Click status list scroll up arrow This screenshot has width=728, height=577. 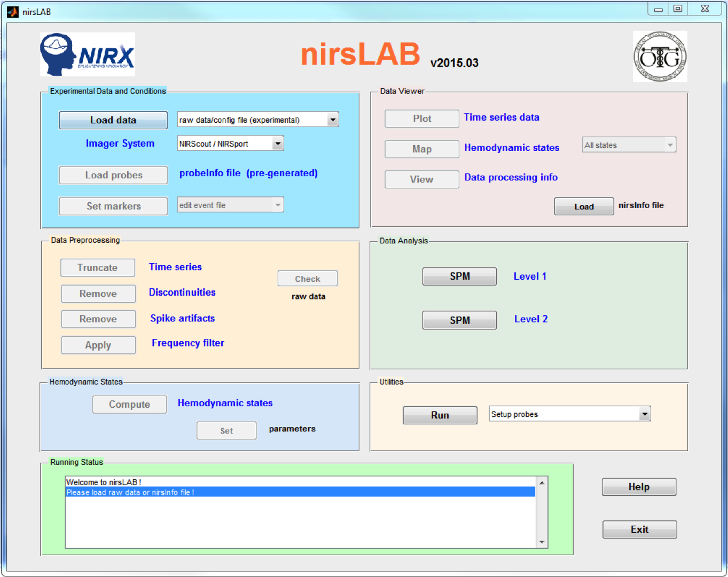coord(542,483)
